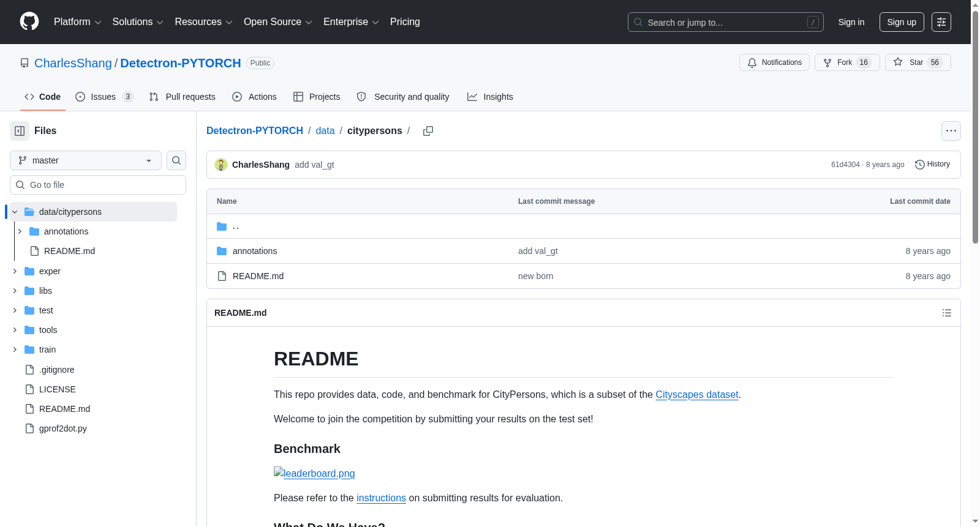Viewport: 980px width, 527px height.
Task: Expand the annotations folder in tree
Action: pos(20,231)
